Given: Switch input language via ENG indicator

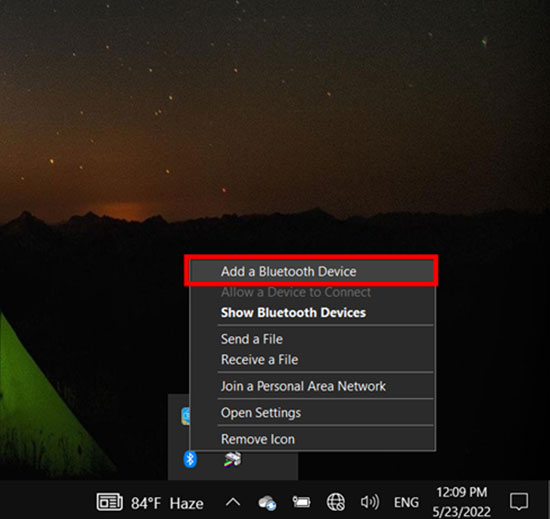Looking at the screenshot, I should click(x=406, y=503).
